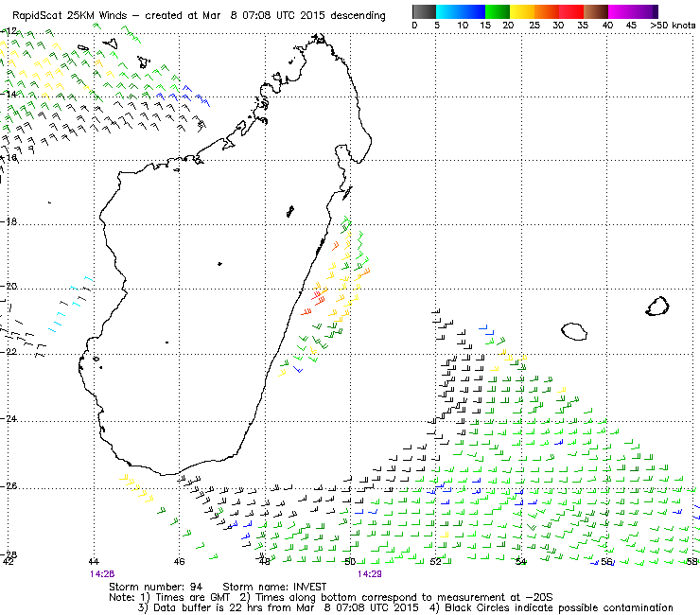Click the legend label '35'

point(582,25)
